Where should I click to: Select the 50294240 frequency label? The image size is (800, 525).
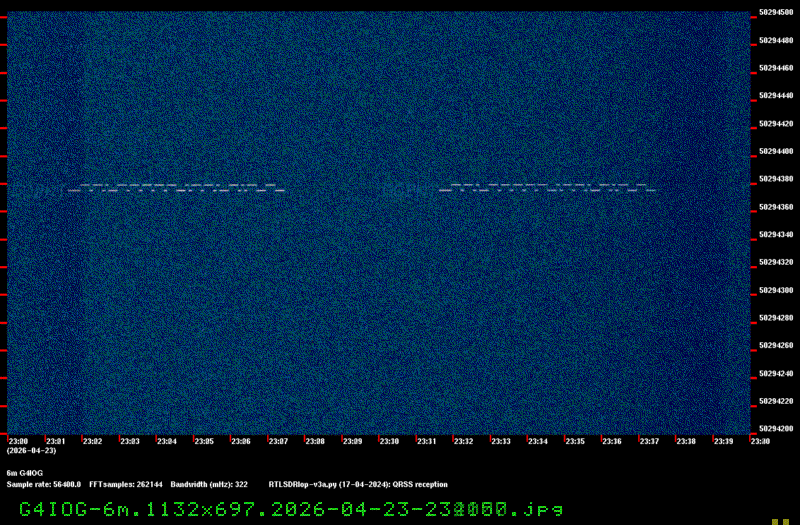(x=776, y=373)
